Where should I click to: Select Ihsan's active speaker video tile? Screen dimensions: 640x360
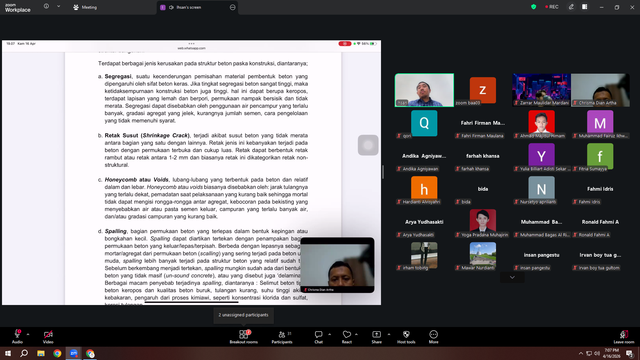pos(424,90)
